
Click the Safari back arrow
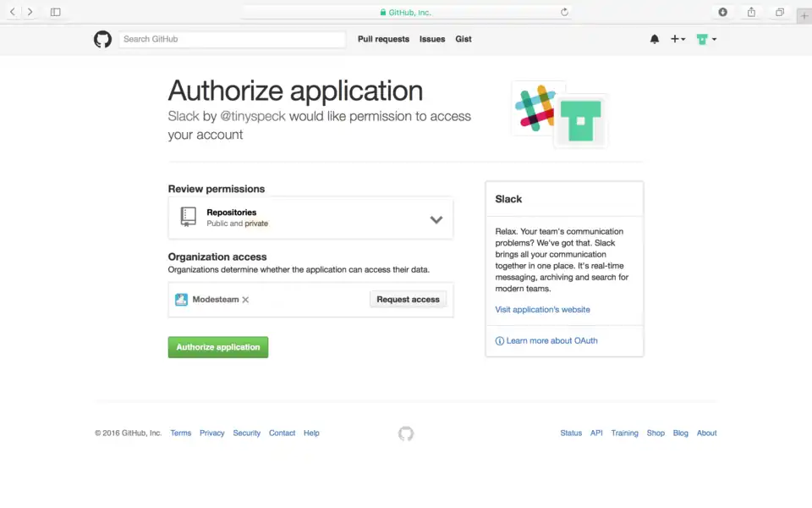(13, 12)
